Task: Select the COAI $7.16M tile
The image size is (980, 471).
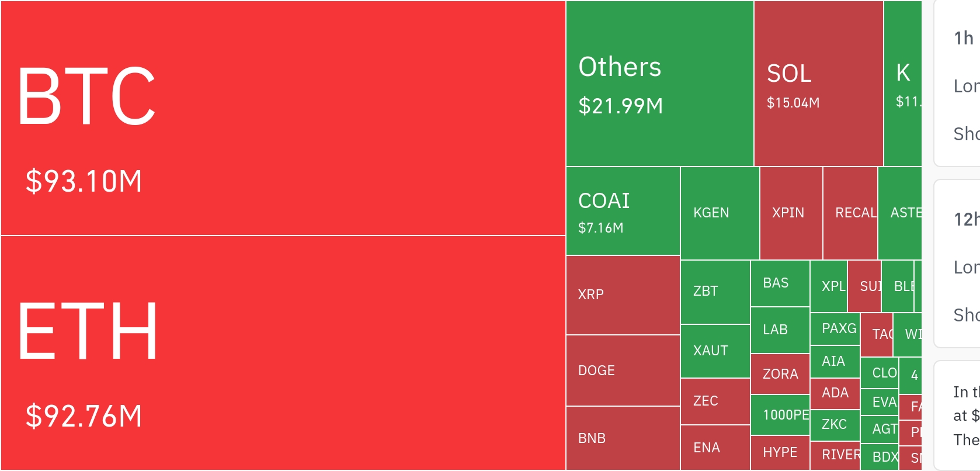Action: tap(623, 211)
